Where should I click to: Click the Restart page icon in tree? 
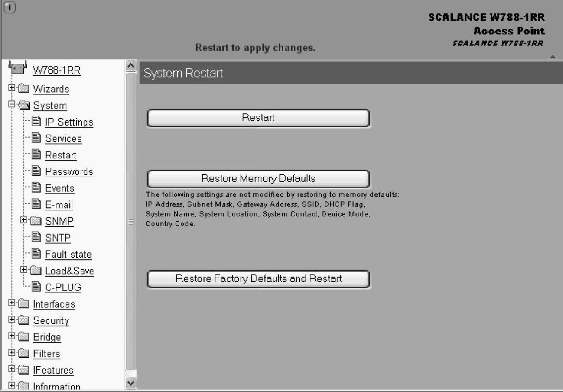point(36,154)
